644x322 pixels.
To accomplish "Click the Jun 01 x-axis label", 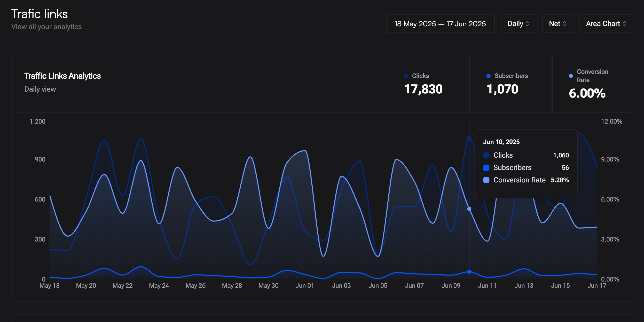I will click(x=305, y=286).
